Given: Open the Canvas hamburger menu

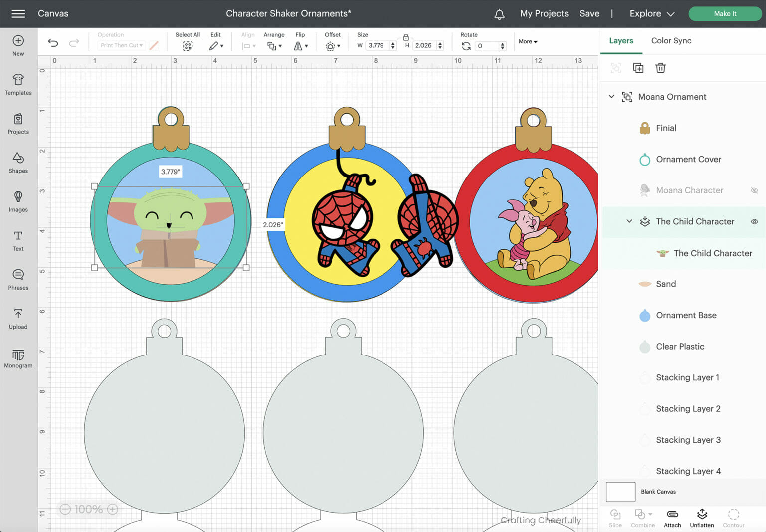Looking at the screenshot, I should coord(18,13).
